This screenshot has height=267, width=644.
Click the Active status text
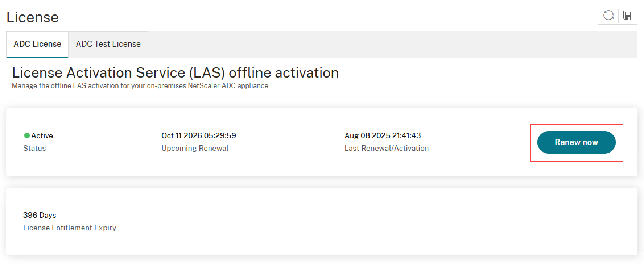(42, 136)
